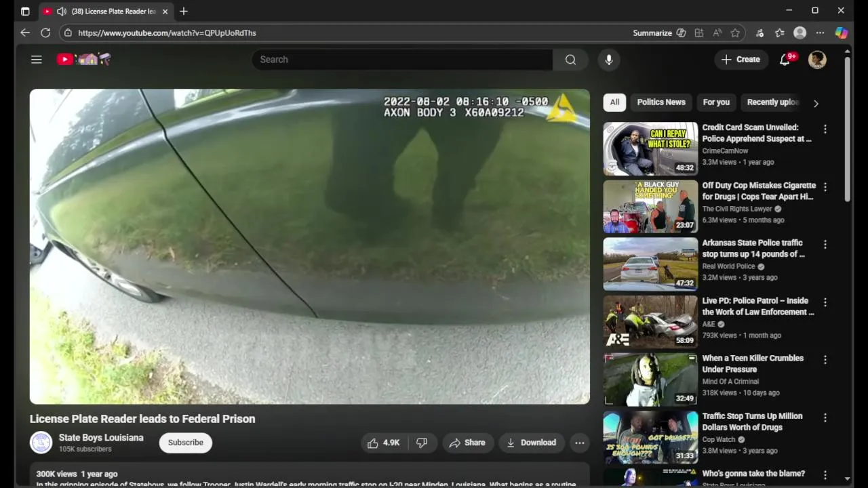The height and width of the screenshot is (488, 868).
Task: Open Credit Card Scam Unveiled thumbnail
Action: tap(650, 149)
